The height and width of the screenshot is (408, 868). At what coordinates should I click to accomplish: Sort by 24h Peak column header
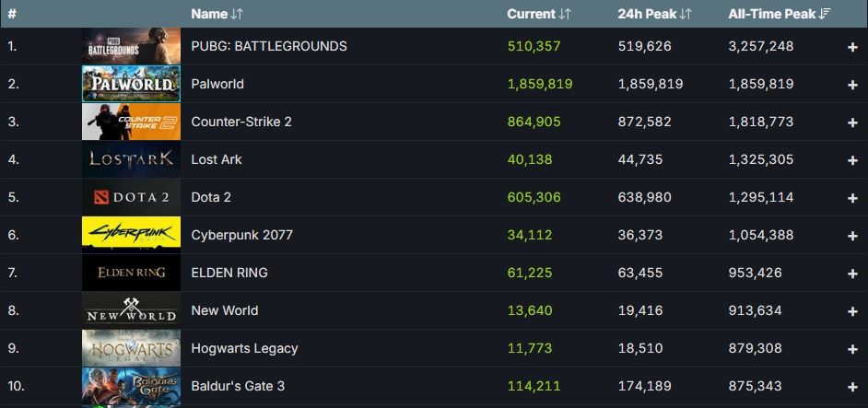(654, 14)
